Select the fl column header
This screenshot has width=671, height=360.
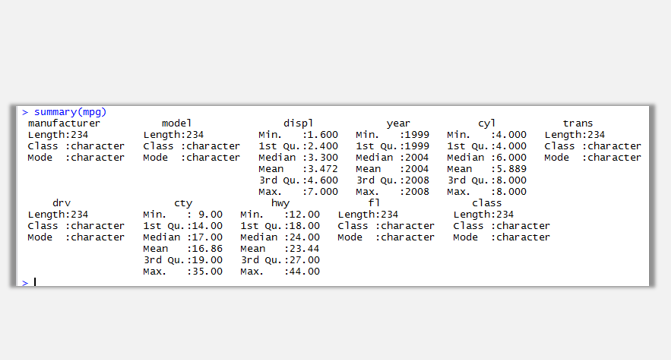click(x=374, y=203)
